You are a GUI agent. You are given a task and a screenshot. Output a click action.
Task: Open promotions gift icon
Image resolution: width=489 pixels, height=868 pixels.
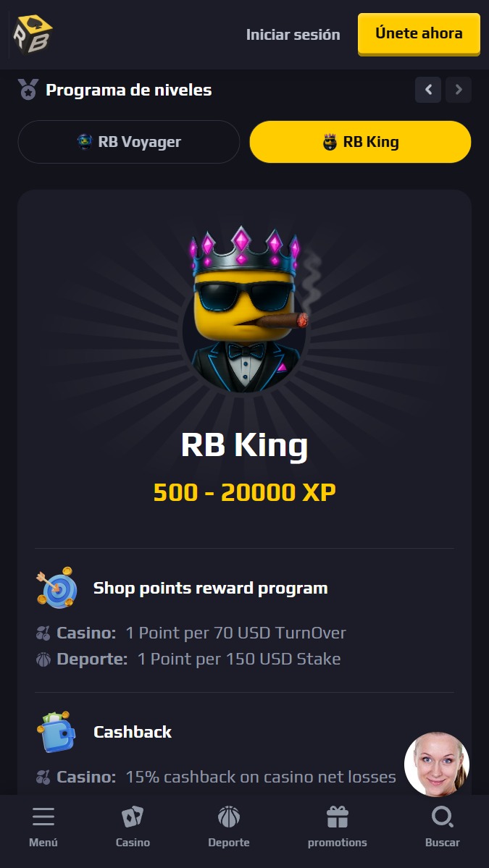(338, 817)
